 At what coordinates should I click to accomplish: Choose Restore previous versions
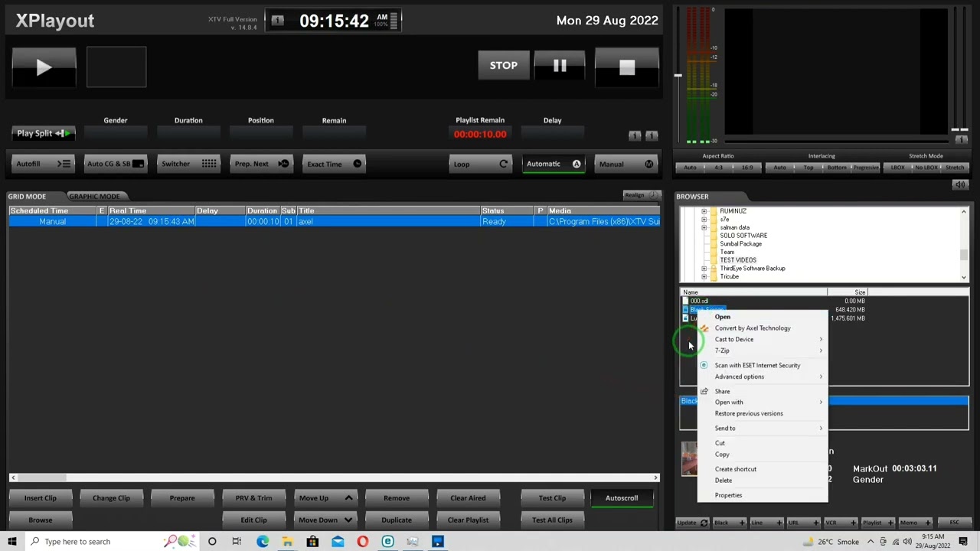click(763, 413)
